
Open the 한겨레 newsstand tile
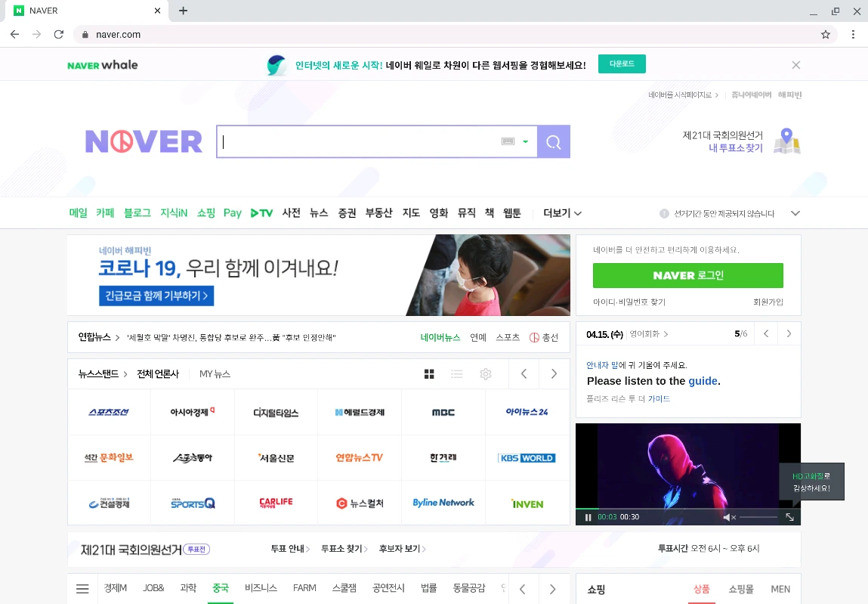[443, 457]
